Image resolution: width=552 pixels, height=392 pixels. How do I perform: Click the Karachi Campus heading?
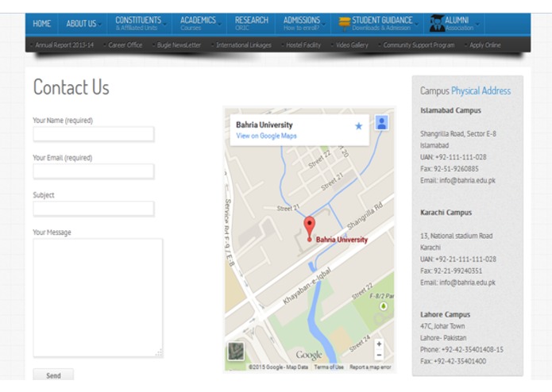(x=446, y=213)
